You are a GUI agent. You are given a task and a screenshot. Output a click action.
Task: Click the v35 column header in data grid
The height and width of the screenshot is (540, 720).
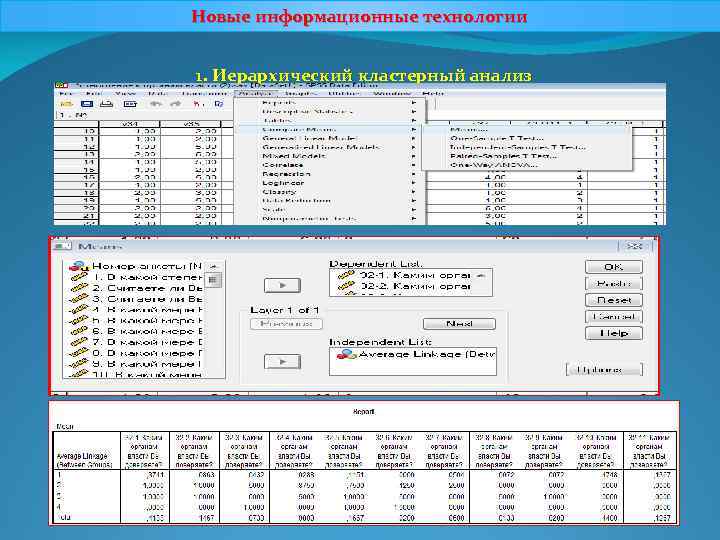click(190, 124)
